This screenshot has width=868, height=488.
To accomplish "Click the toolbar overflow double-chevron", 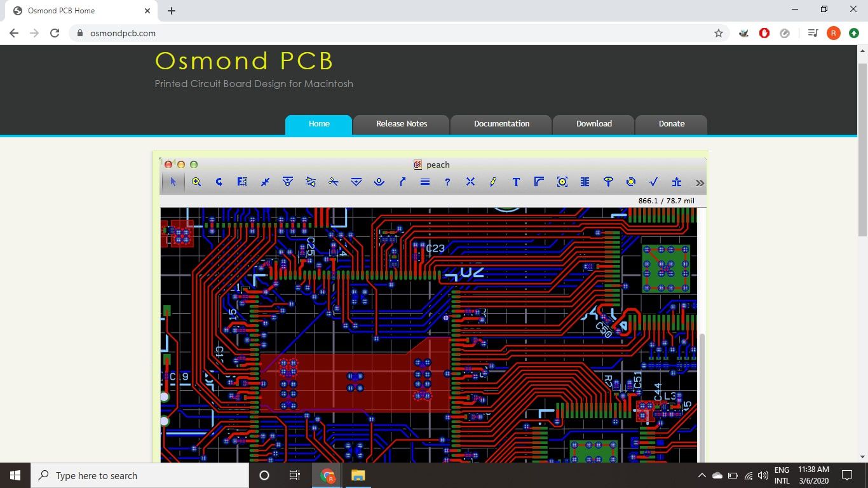I will click(700, 183).
